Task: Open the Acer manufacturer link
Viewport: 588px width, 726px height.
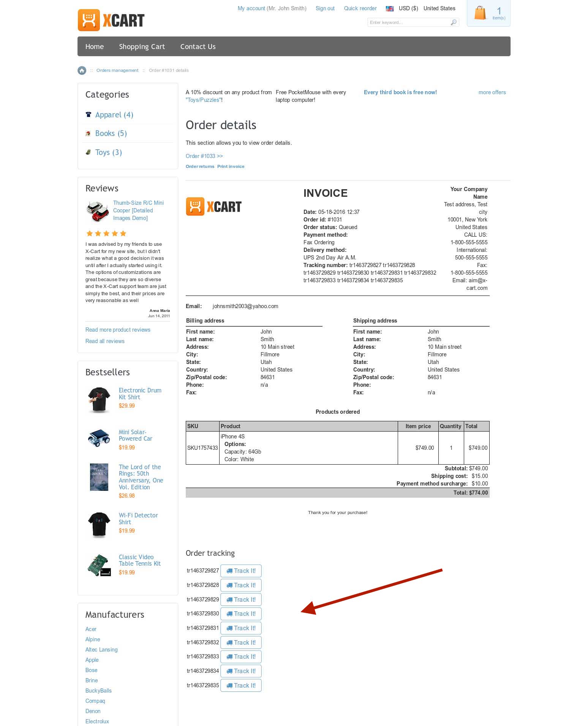Action: pos(91,629)
